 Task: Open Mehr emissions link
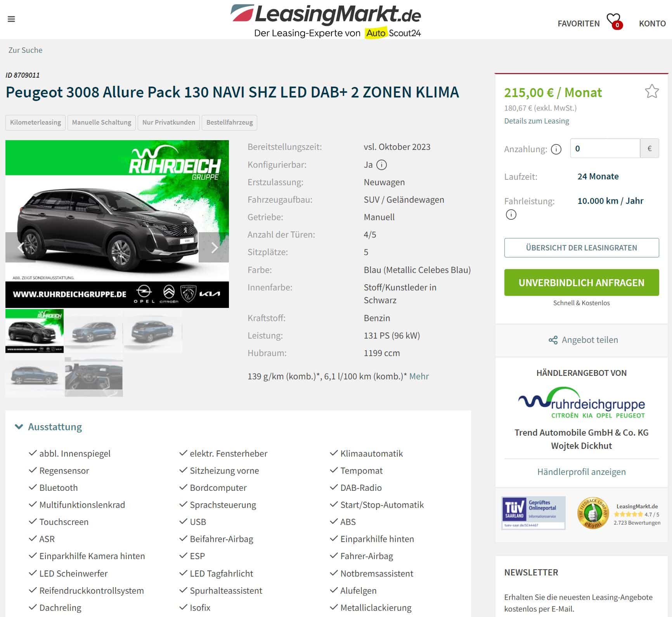pos(419,376)
